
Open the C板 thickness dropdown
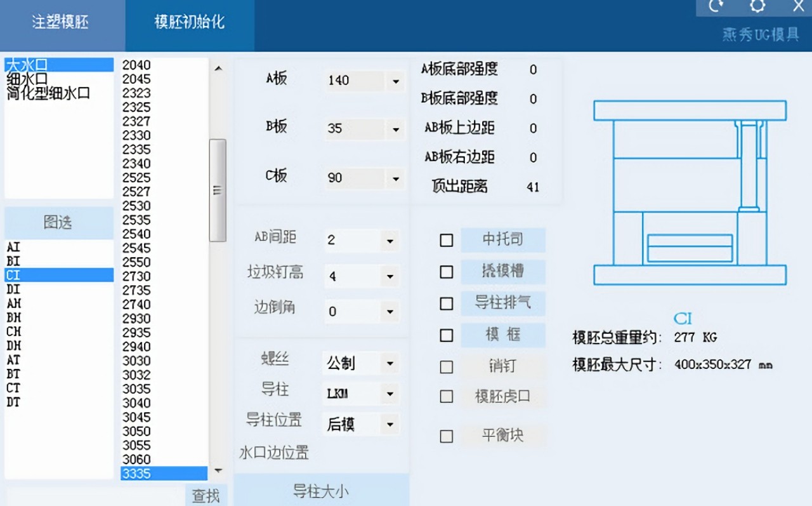[x=395, y=178]
